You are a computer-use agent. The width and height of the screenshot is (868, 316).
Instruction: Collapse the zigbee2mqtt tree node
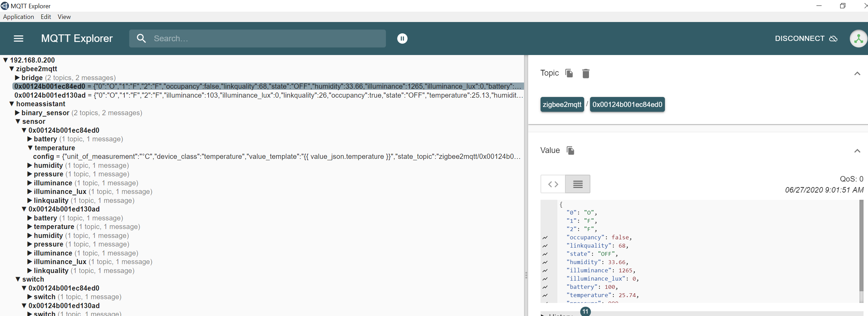coord(12,69)
